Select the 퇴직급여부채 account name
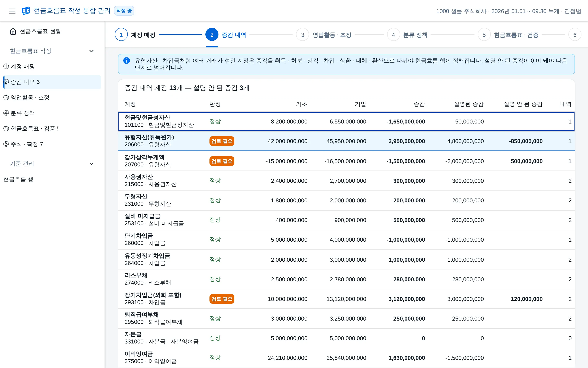 (141, 315)
